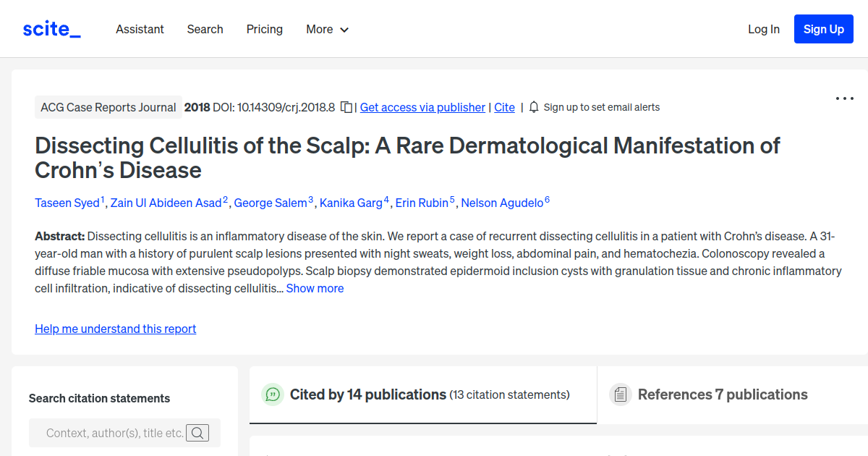The image size is (868, 456).
Task: Click the chevron beside More
Action: pyautogui.click(x=345, y=30)
